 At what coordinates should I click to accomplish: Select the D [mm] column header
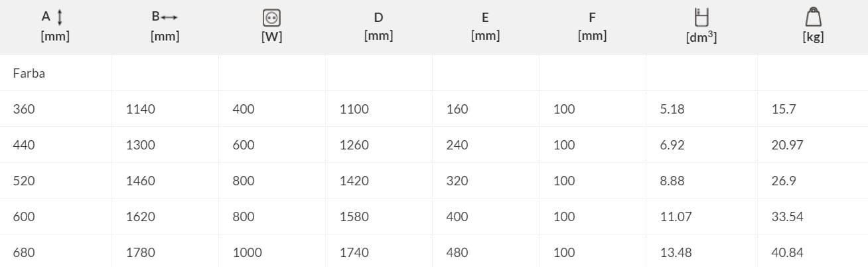[378, 27]
